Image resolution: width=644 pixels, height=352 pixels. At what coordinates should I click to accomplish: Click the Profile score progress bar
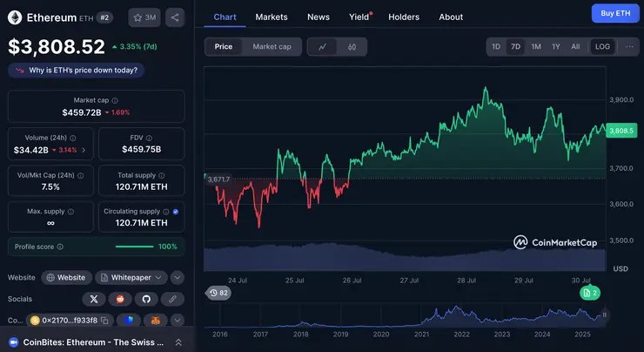coord(135,247)
